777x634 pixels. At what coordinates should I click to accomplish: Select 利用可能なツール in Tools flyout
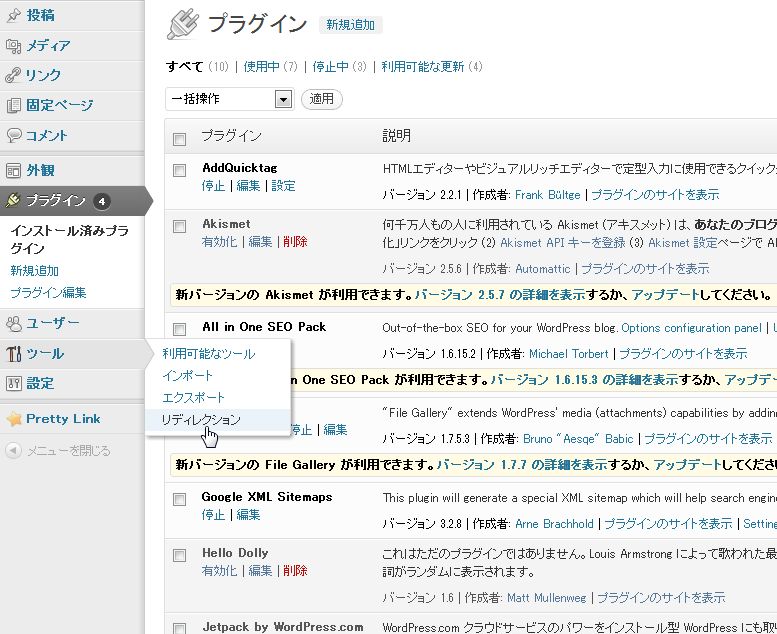(209, 354)
